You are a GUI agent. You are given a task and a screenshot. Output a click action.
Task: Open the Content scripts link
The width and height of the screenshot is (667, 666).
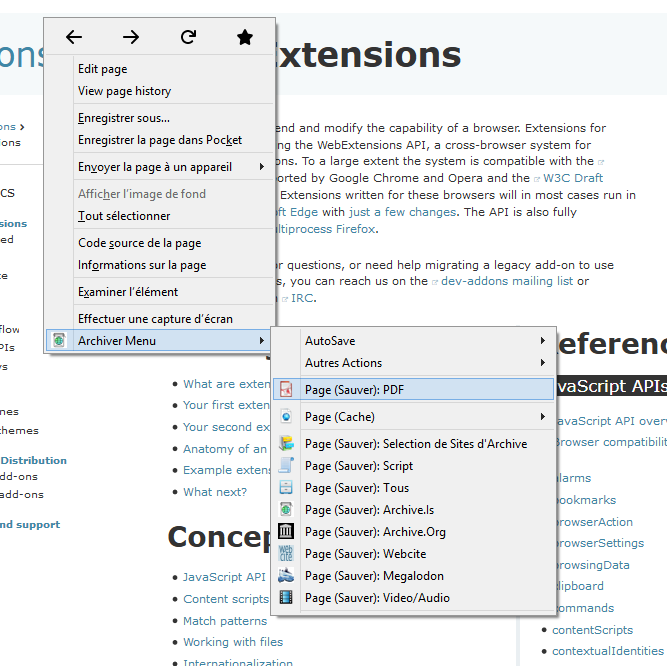tap(226, 599)
